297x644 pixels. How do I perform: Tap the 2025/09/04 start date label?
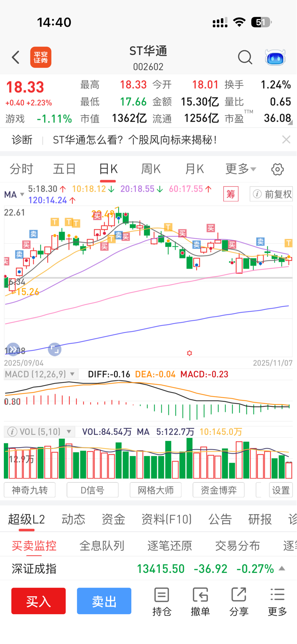coord(24,363)
